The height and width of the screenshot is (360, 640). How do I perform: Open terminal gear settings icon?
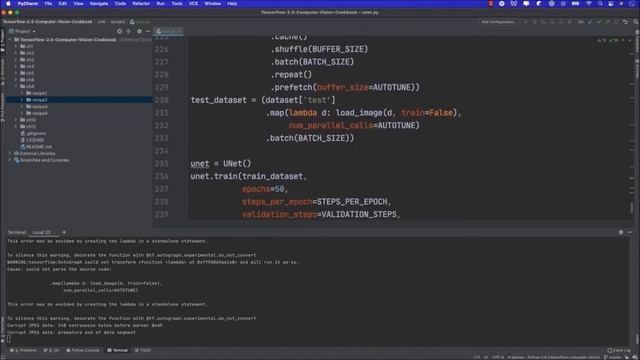click(621, 232)
